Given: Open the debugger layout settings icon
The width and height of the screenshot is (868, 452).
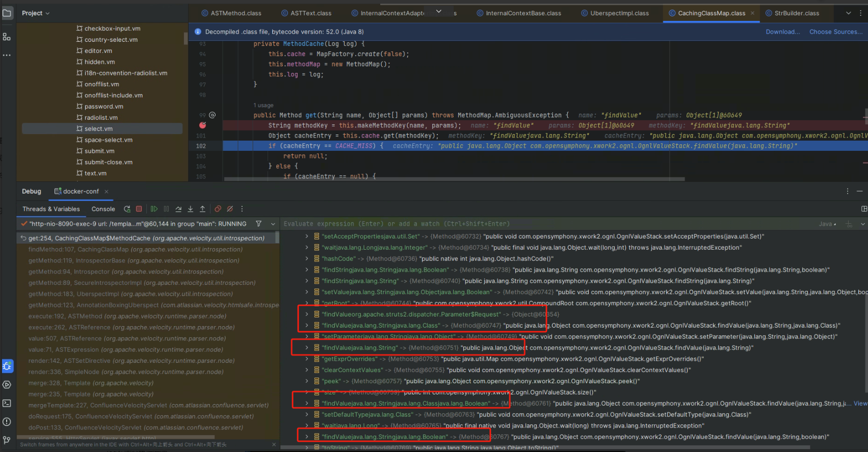Looking at the screenshot, I should point(864,209).
